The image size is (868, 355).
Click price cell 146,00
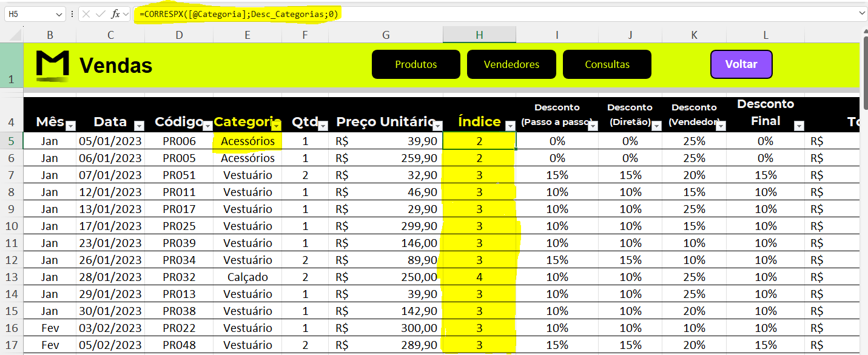386,243
